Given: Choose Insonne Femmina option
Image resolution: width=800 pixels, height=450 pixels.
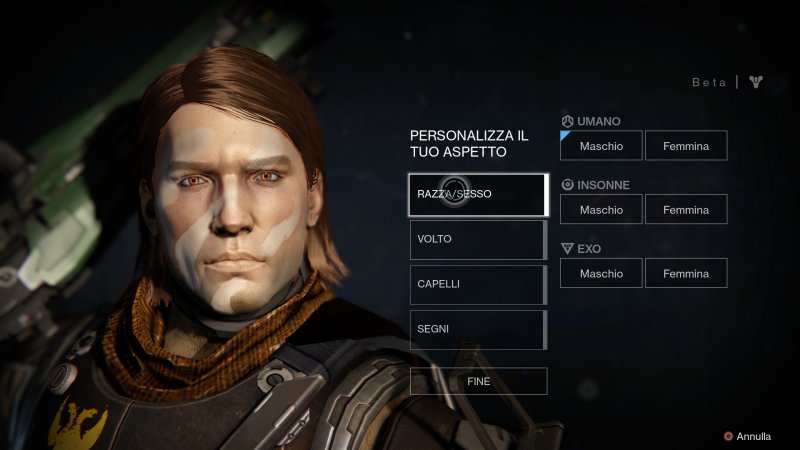Looking at the screenshot, I should pos(686,209).
